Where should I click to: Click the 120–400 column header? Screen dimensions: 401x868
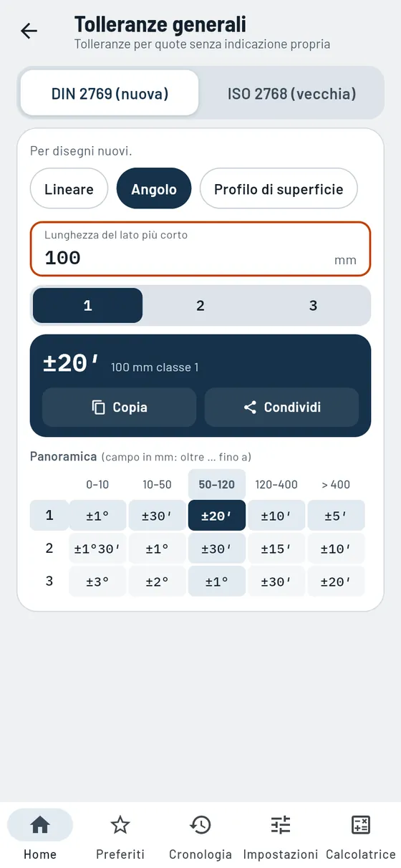pos(276,485)
